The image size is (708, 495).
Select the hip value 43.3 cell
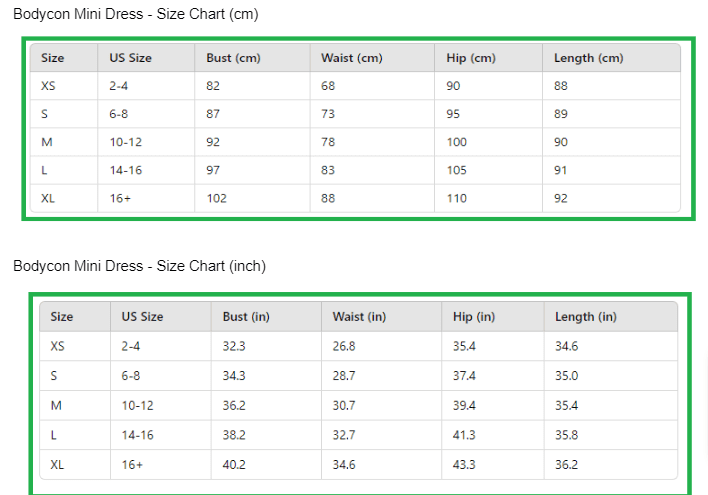coord(464,465)
